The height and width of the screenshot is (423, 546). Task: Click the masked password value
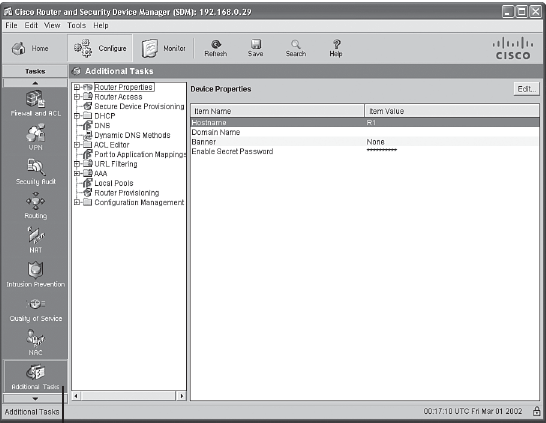pos(382,150)
